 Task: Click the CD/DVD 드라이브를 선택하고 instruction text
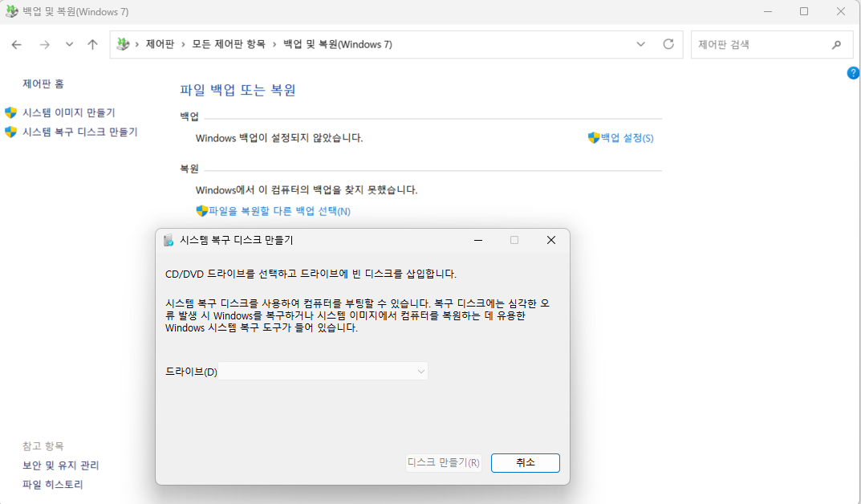click(311, 274)
